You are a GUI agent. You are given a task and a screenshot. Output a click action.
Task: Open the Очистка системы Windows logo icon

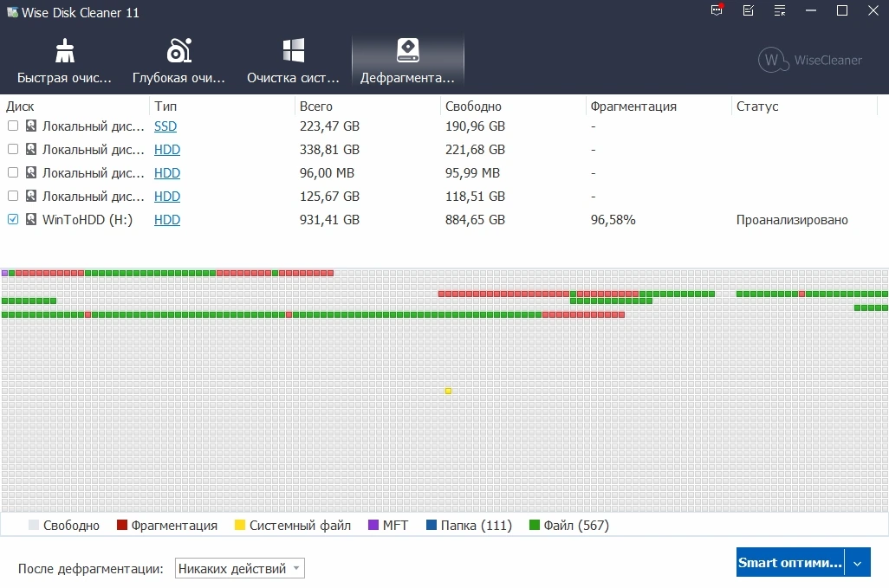294,50
